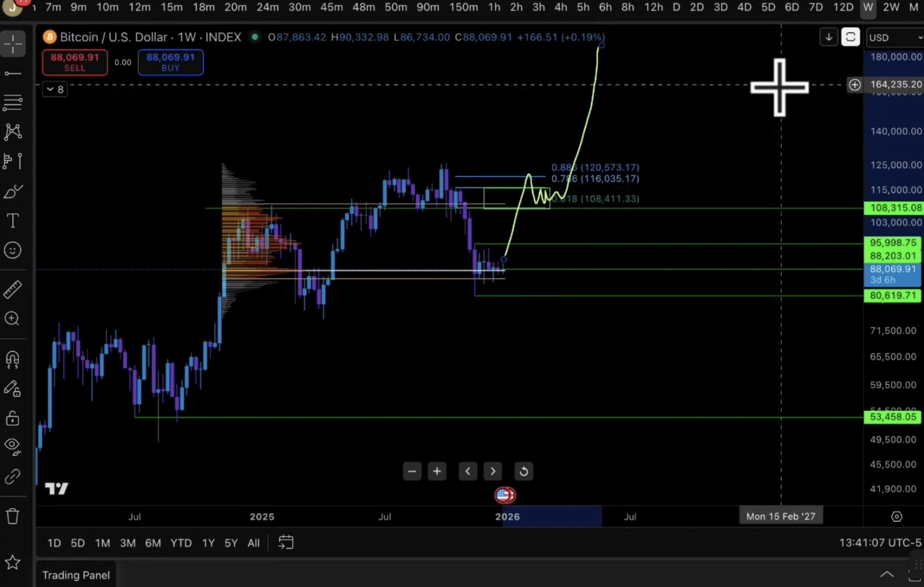Toggle Hide All Drawings eye icon
Screen dimensions: 924x587
tap(13, 446)
